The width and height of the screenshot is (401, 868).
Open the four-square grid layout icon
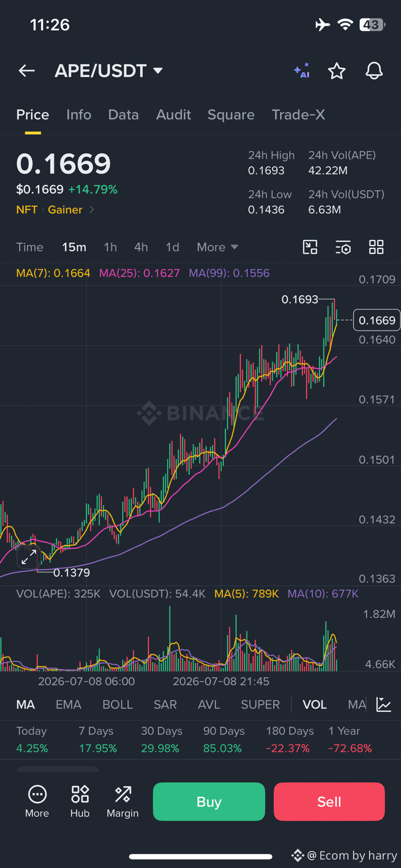tap(376, 247)
